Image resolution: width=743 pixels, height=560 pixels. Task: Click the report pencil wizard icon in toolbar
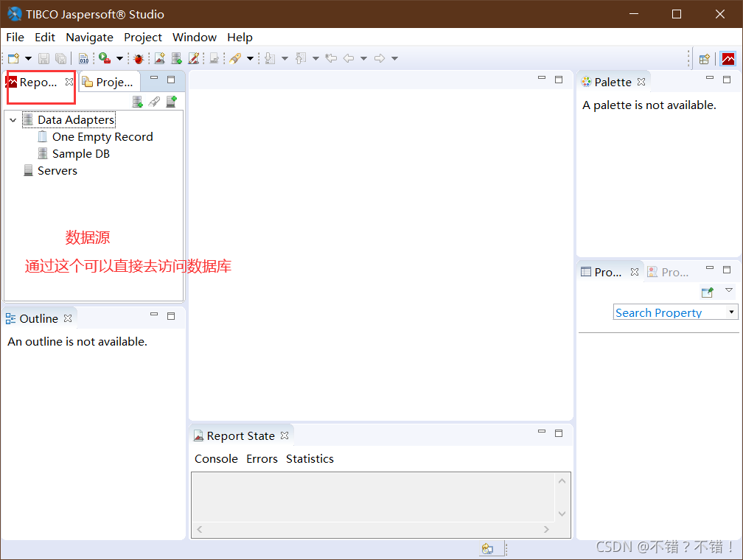pos(193,58)
